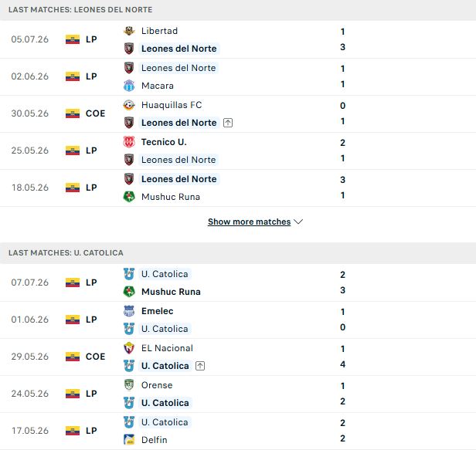This screenshot has width=476, height=450.
Task: Click the Emelec team crest icon
Action: [129, 311]
